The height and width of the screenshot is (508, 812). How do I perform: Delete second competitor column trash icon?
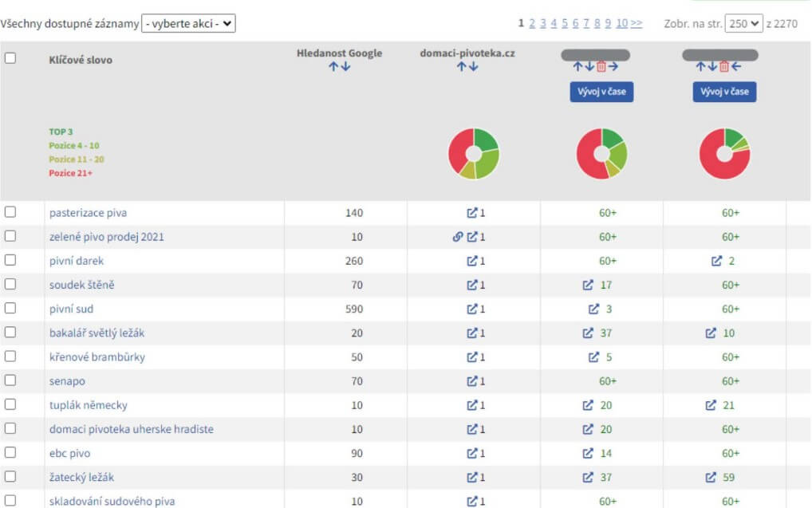(724, 67)
